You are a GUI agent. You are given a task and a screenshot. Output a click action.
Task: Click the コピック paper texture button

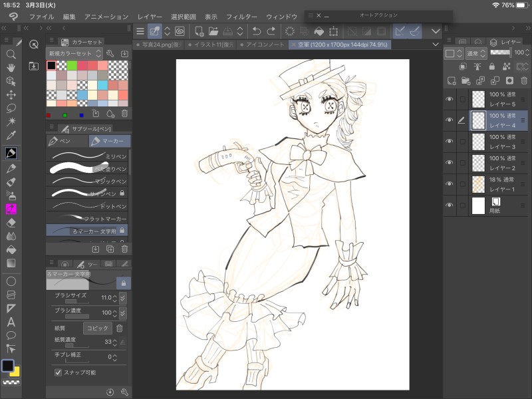(97, 328)
